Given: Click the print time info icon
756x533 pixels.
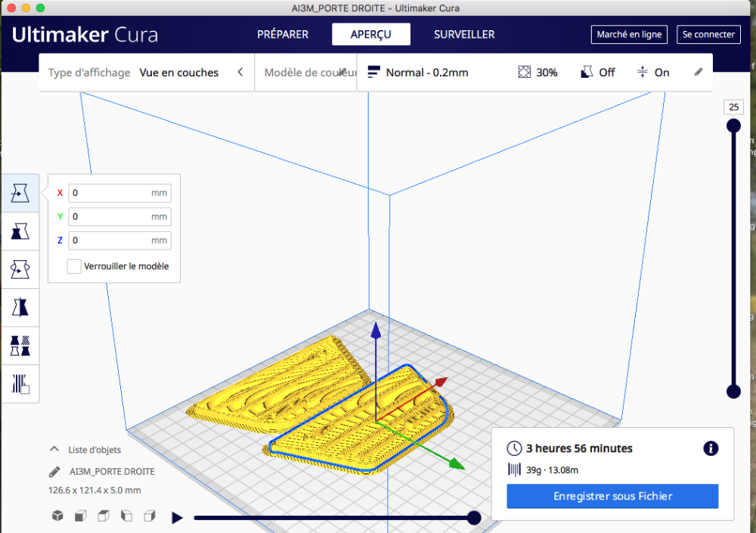Looking at the screenshot, I should (x=711, y=448).
